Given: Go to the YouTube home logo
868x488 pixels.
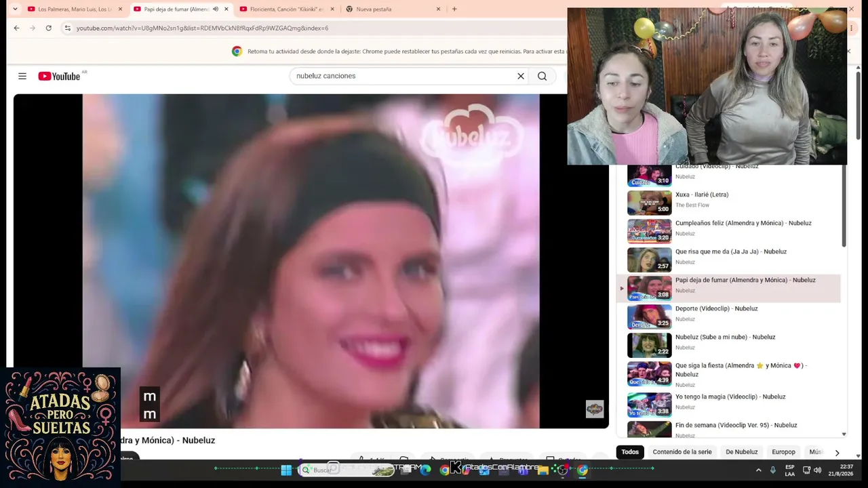Looking at the screenshot, I should pyautogui.click(x=60, y=76).
